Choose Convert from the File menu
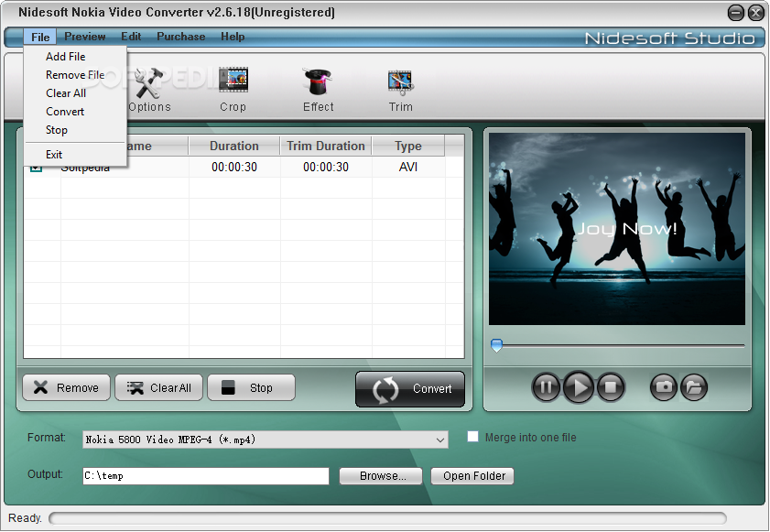Screen dimensions: 770x532 pyautogui.click(x=65, y=112)
